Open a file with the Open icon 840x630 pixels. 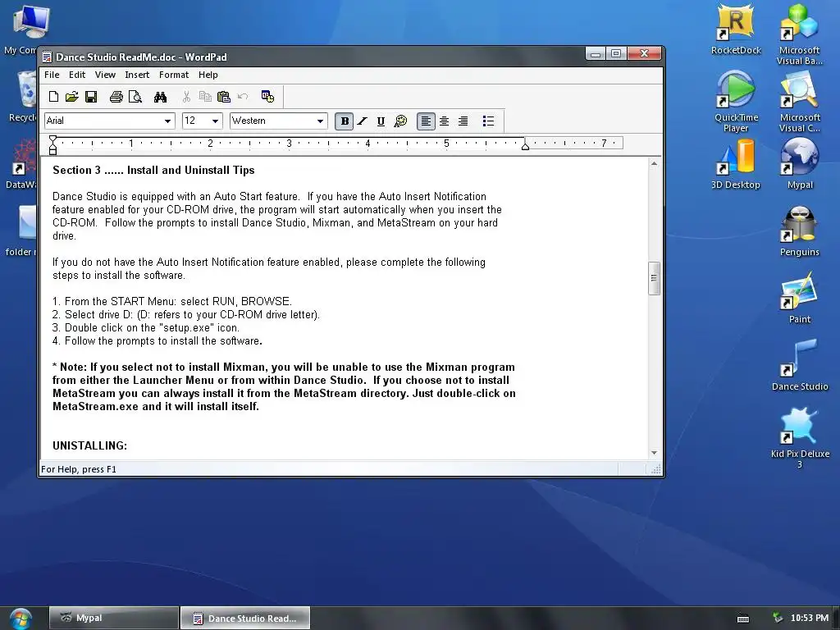(72, 97)
